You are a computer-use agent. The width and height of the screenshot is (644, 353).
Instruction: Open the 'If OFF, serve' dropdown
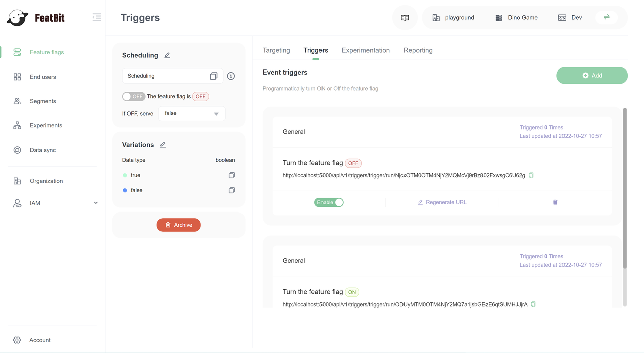point(192,113)
